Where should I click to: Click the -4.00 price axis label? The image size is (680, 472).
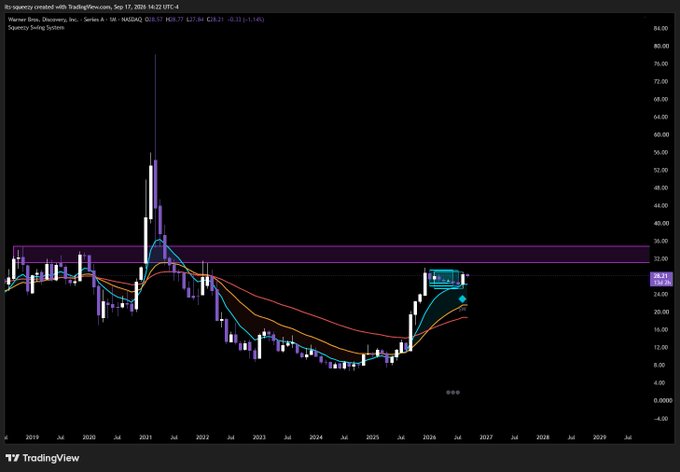661,419
